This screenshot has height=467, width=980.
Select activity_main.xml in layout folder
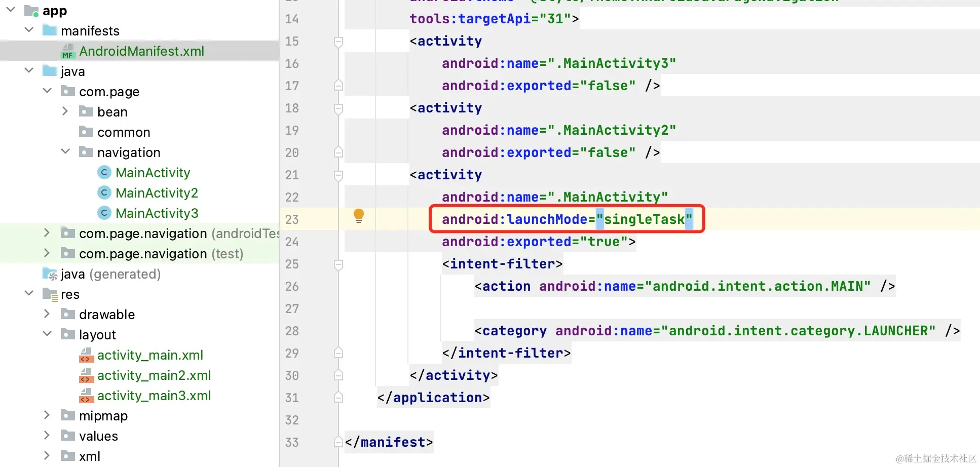150,355
